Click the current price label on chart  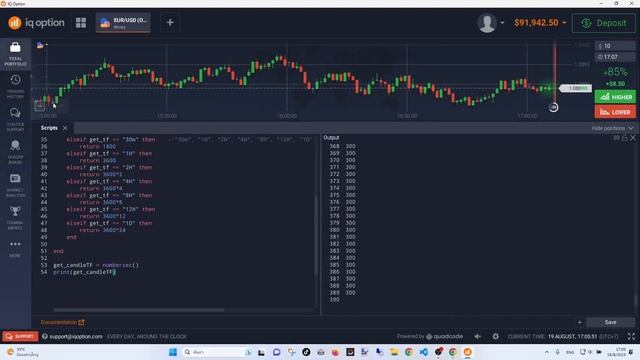(575, 88)
